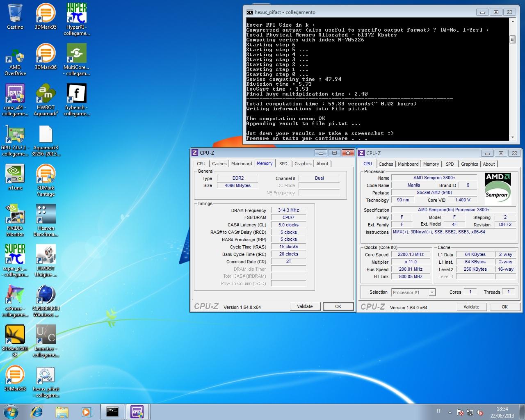Click OK in right CPU-Z window
The height and width of the screenshot is (420, 525).
pyautogui.click(x=504, y=307)
